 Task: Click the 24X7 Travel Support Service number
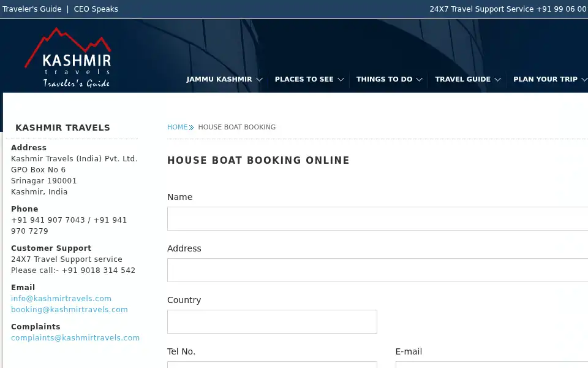pyautogui.click(x=508, y=9)
